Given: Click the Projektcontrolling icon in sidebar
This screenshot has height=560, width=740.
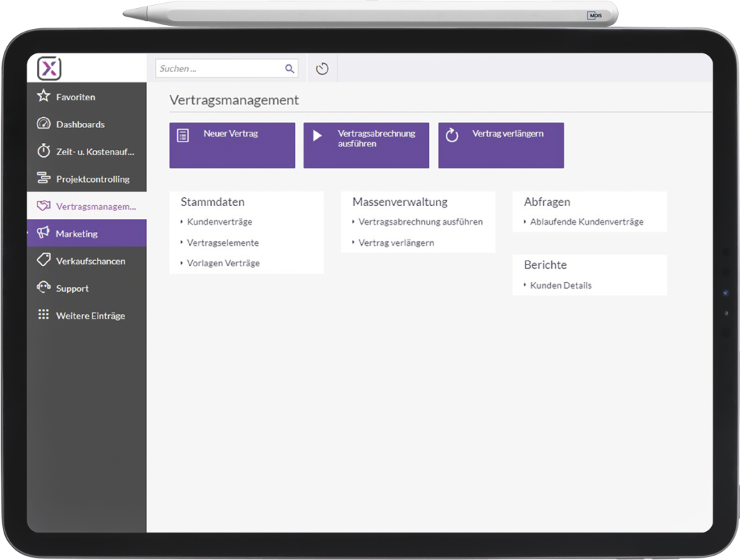Looking at the screenshot, I should tap(43, 178).
